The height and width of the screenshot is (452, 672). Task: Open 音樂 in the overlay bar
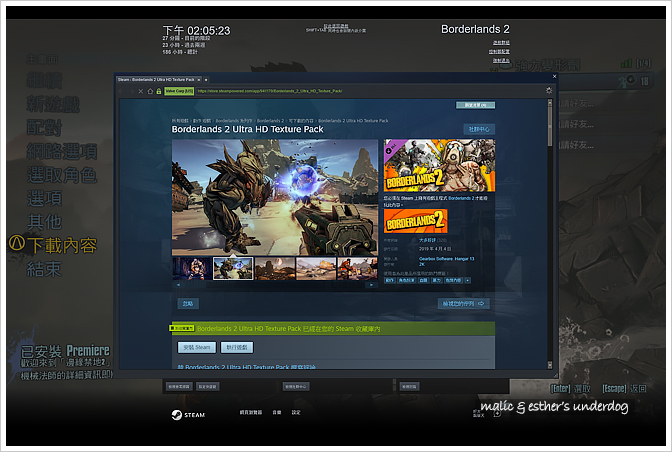point(277,412)
